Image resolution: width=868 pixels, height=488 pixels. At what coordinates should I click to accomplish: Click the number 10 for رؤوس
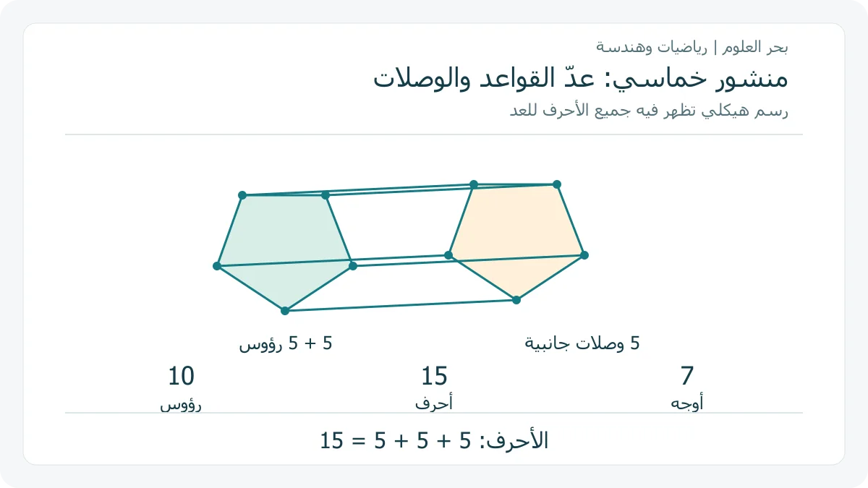coord(181,376)
